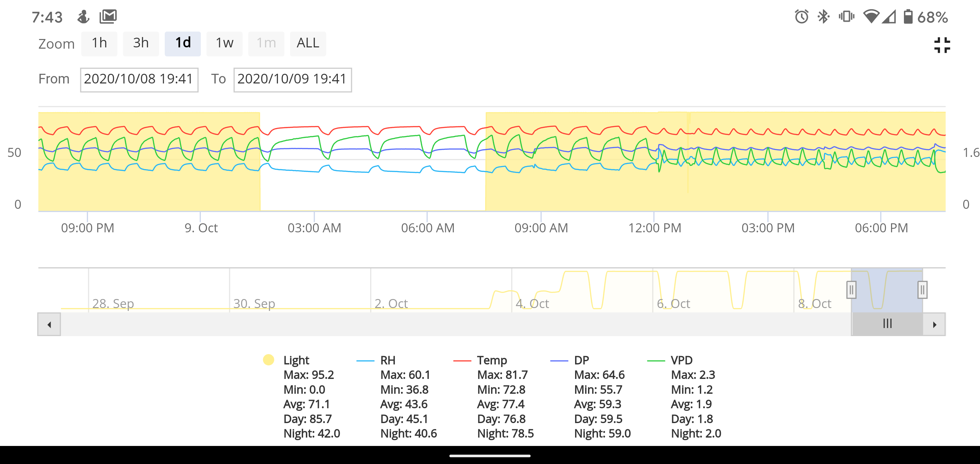Toggle the RH series in legend
The height and width of the screenshot is (464, 980).
tap(388, 360)
